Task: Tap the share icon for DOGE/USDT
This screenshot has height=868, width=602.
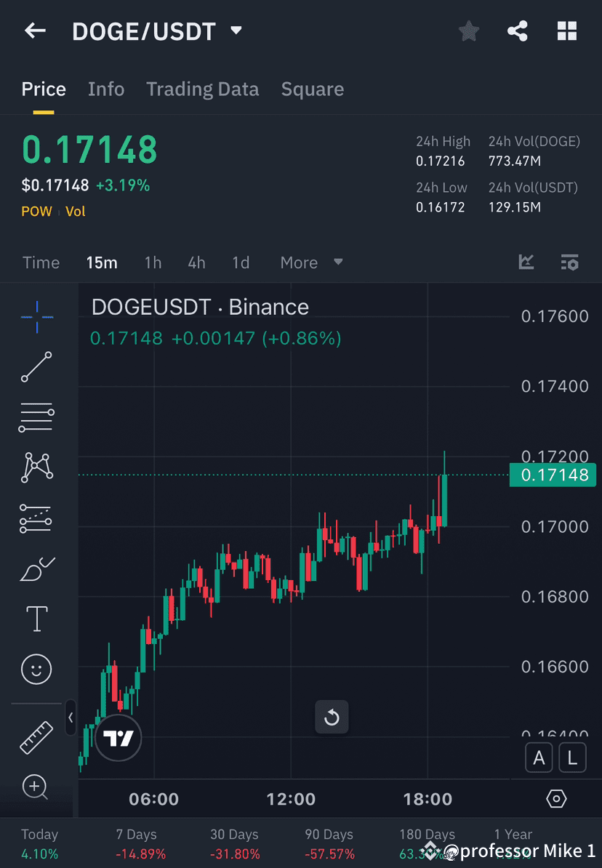Action: [518, 31]
